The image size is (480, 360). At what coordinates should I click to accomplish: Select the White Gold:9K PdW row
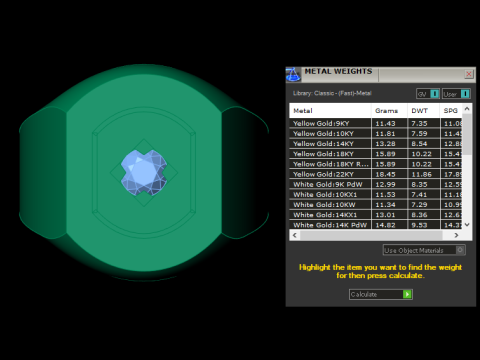point(376,184)
